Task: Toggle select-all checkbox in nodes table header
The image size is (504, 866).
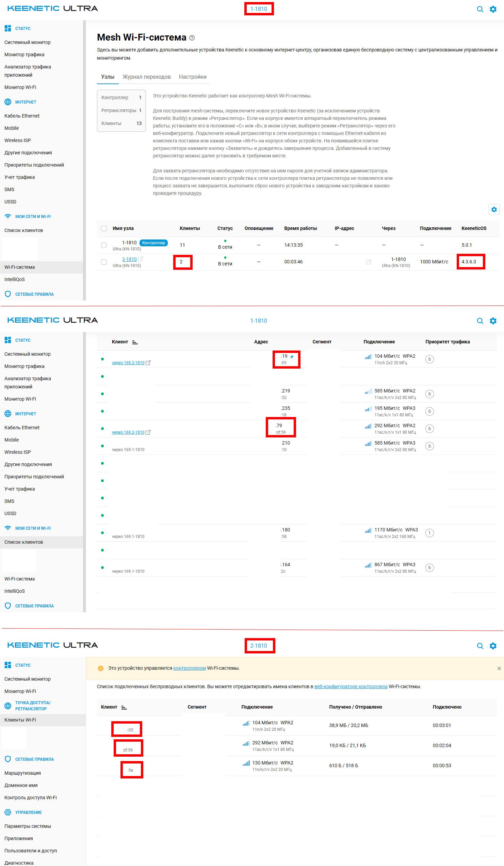Action: 104,229
